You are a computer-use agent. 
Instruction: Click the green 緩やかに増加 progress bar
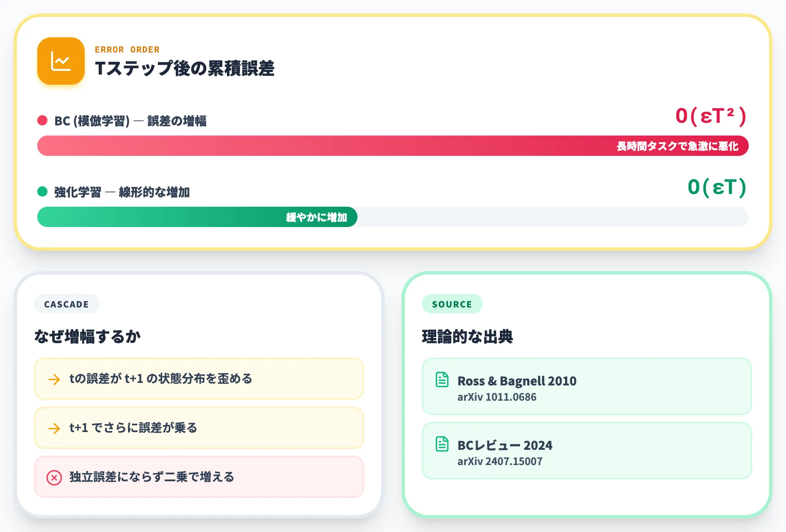point(197,217)
